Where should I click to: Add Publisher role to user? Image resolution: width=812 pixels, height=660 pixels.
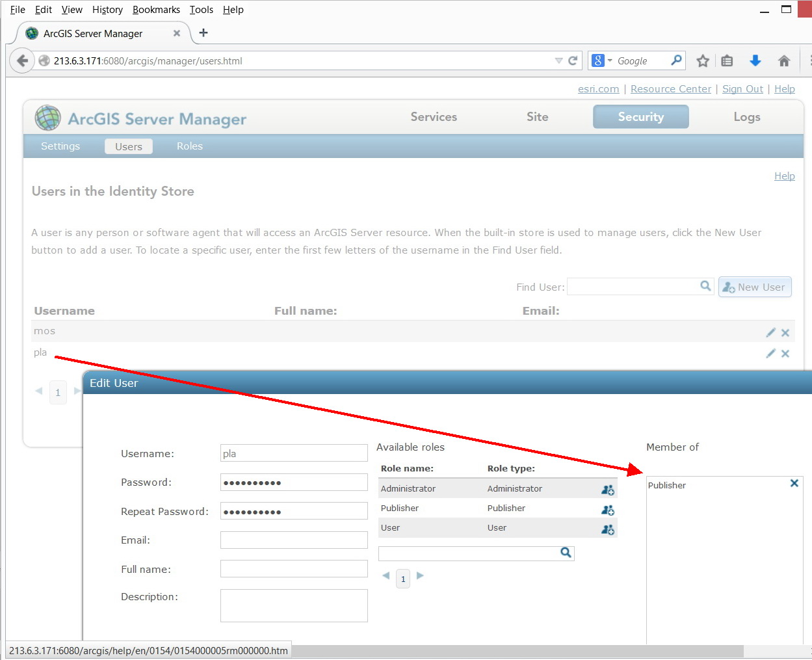(x=608, y=510)
